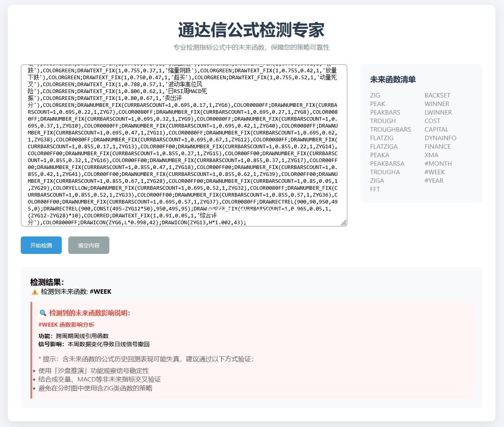Click the 检测结果 heading

click(x=47, y=282)
